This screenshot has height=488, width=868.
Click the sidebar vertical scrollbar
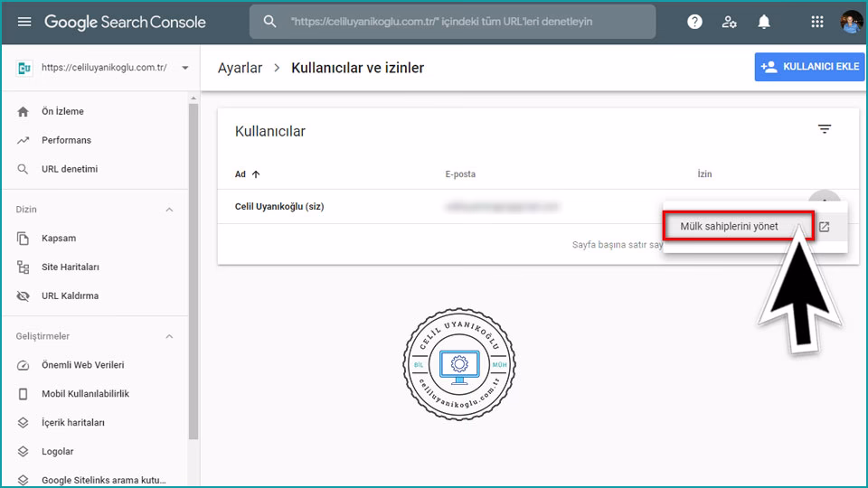[x=193, y=271]
